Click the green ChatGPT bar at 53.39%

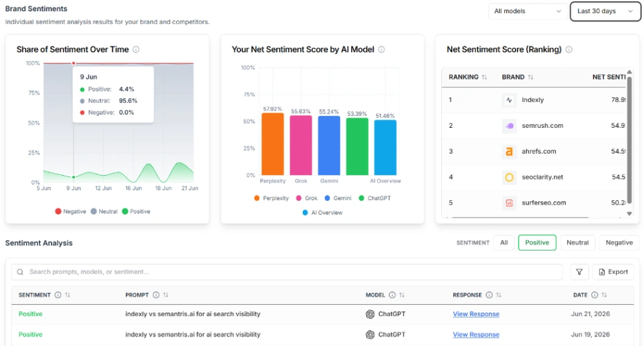tap(357, 146)
